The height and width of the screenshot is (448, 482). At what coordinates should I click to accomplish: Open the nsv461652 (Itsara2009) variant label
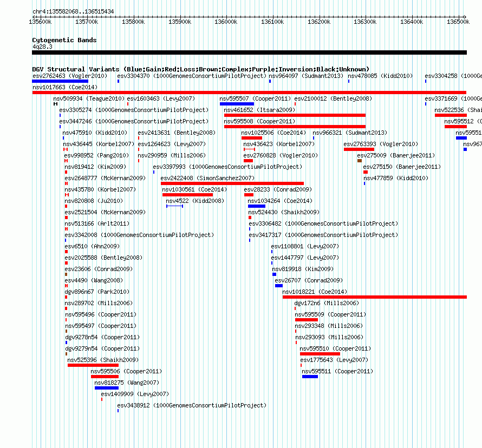tap(259, 110)
